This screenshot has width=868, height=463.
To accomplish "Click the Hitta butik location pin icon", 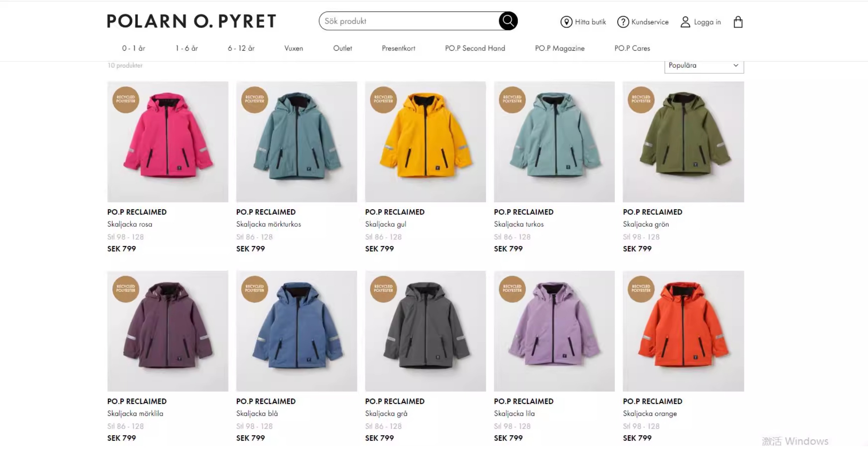I will [x=566, y=22].
